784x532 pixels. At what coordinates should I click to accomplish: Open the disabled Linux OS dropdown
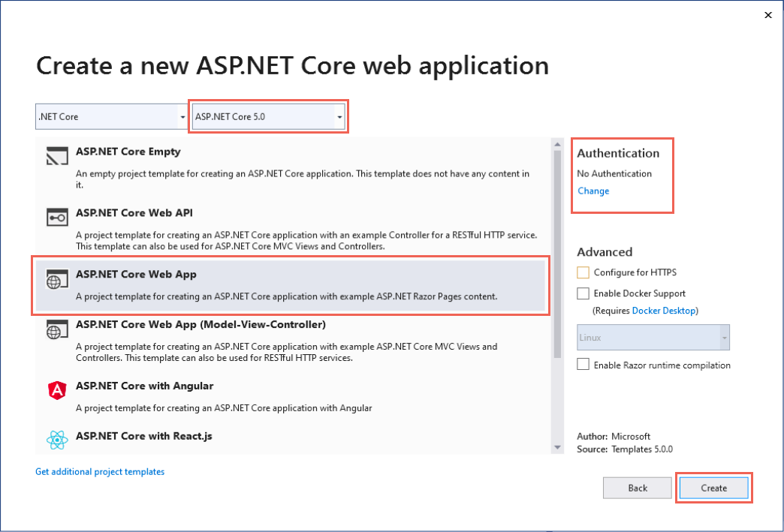(653, 337)
